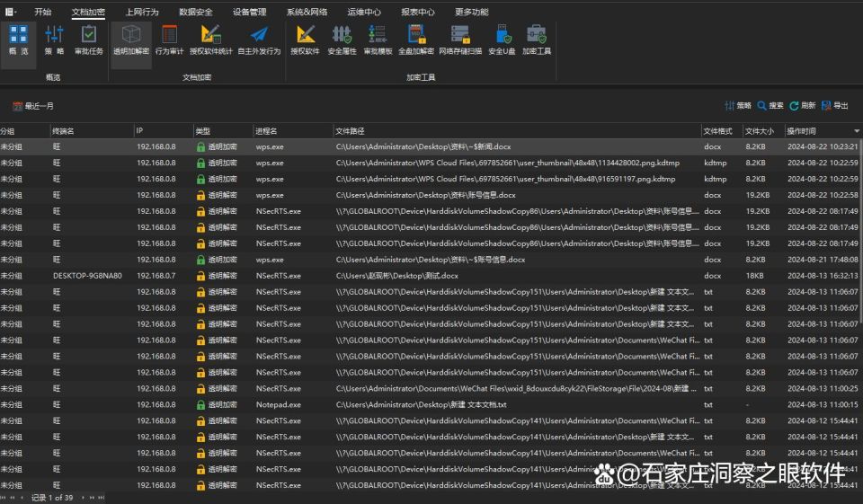Click the 2024-08-21 17:48:08 timestamp
Screen dimensions: 863x504
tap(823, 260)
